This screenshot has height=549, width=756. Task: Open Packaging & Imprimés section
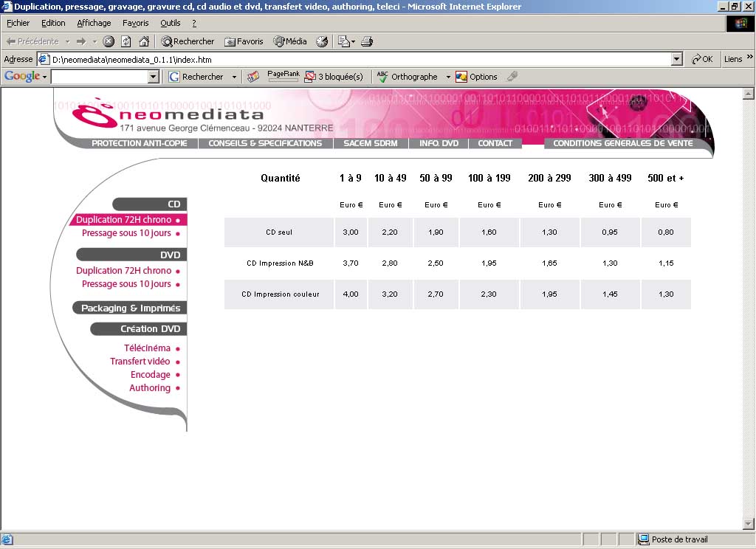[130, 308]
